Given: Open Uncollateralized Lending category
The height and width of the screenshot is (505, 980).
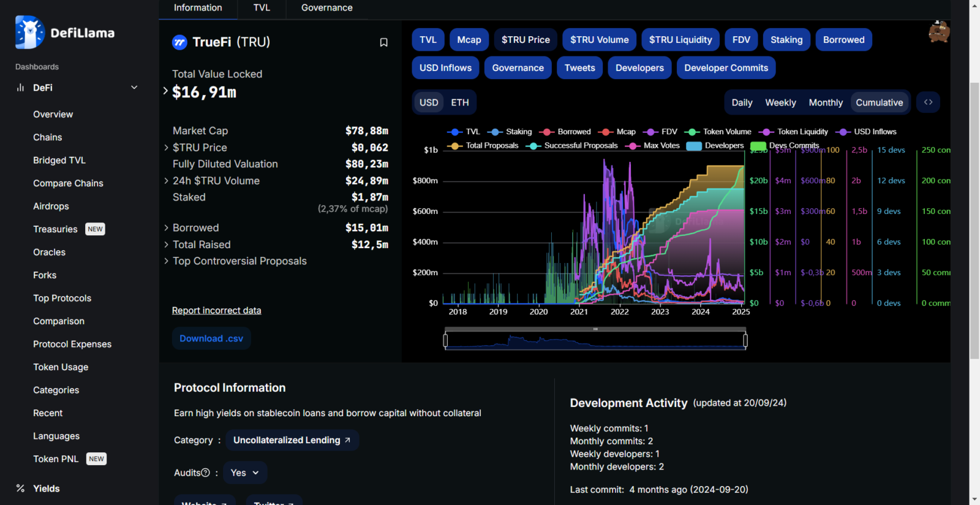Looking at the screenshot, I should tap(292, 440).
